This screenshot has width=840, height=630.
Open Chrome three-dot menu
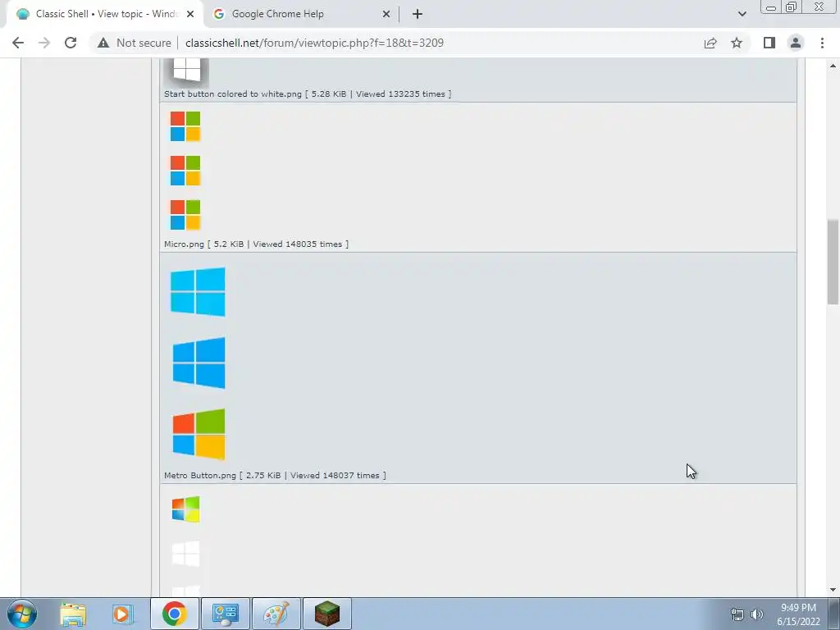click(822, 43)
